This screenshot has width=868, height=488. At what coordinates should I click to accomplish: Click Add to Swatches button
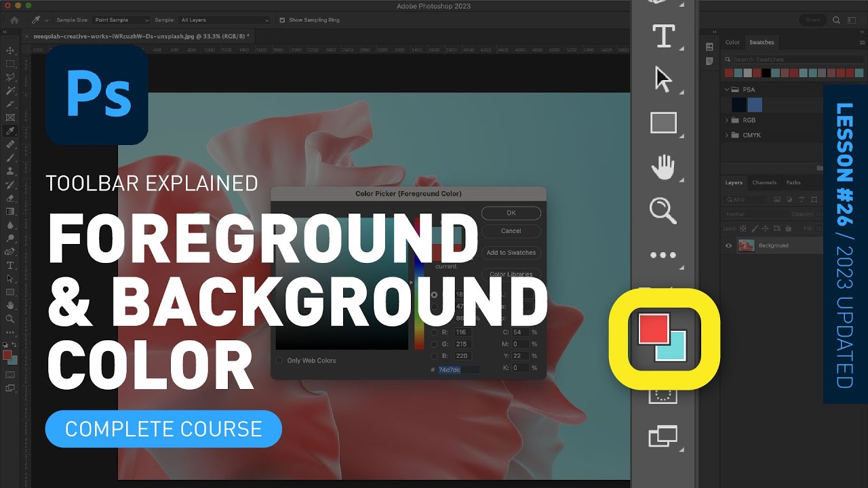tap(511, 253)
